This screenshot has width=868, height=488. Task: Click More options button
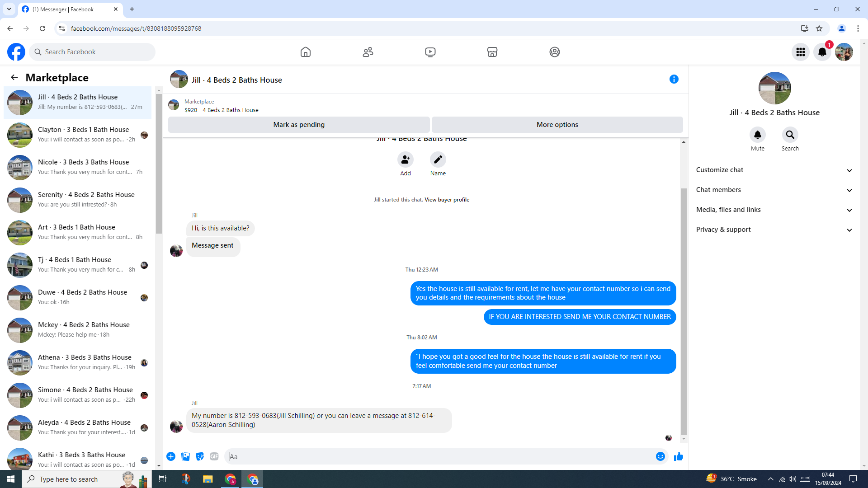(557, 125)
